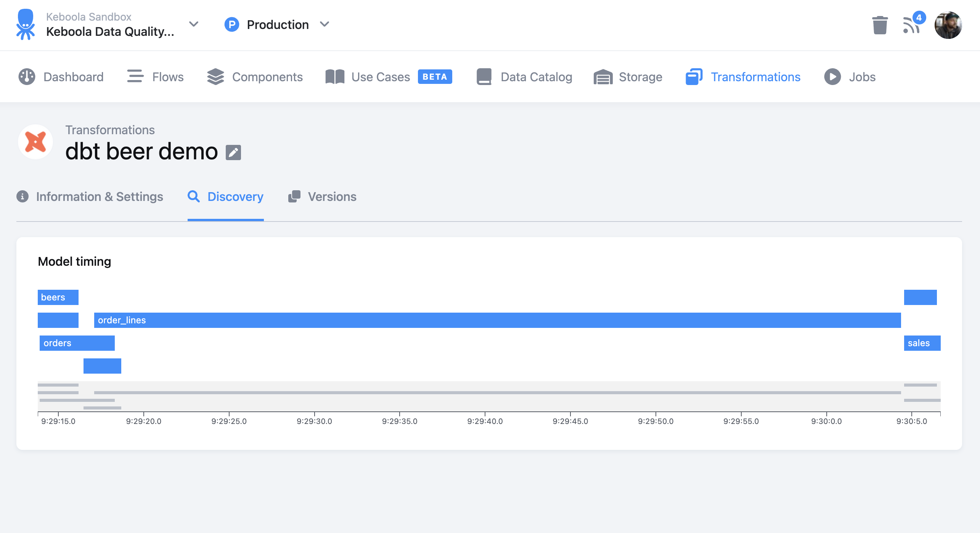Navigate to Data Catalog
This screenshot has height=533, width=980.
pos(524,77)
